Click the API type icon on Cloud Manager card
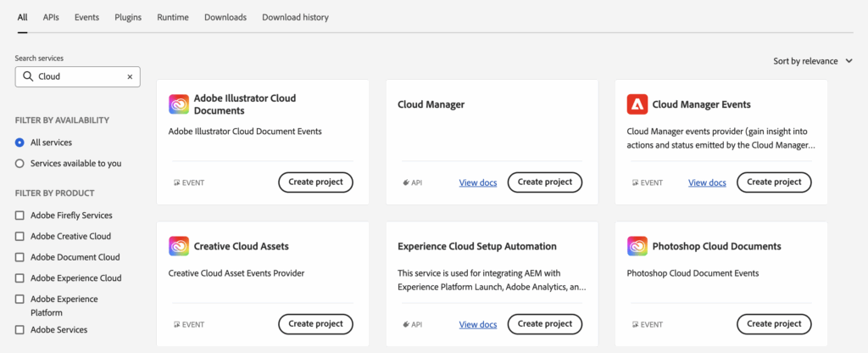The height and width of the screenshot is (353, 868). pos(406,182)
